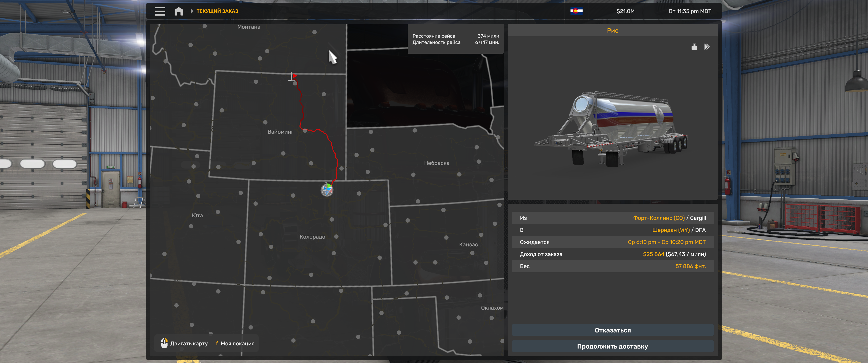Click the heavy cargo weight icon
The image size is (868, 363).
point(694,47)
